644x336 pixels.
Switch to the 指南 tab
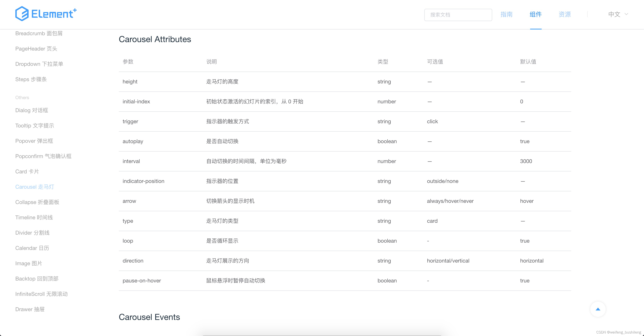click(507, 15)
